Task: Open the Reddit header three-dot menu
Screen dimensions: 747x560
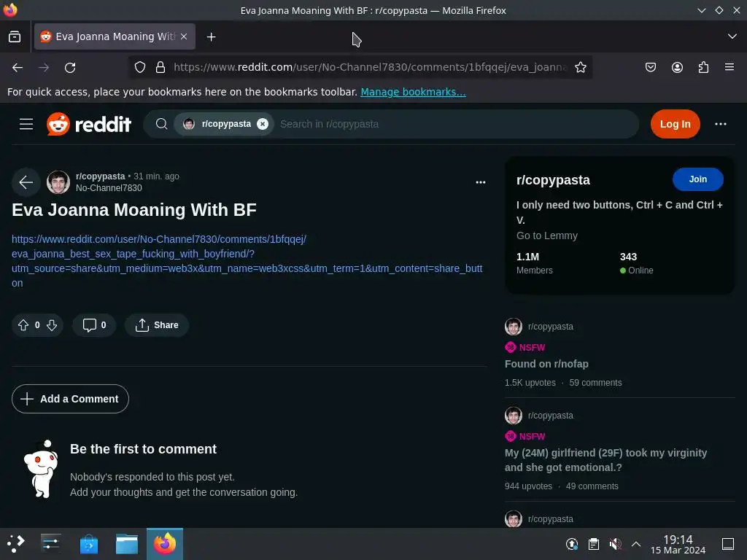Action: coord(721,124)
